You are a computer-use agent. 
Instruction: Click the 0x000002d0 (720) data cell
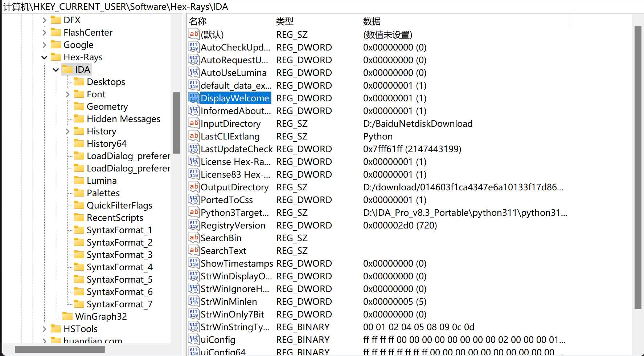pos(400,225)
